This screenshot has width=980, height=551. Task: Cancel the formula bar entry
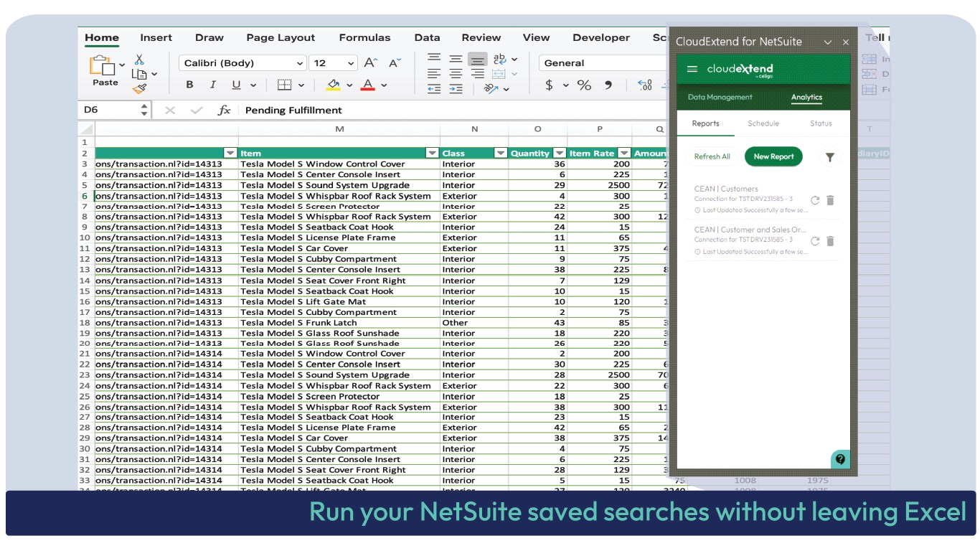[x=170, y=110]
